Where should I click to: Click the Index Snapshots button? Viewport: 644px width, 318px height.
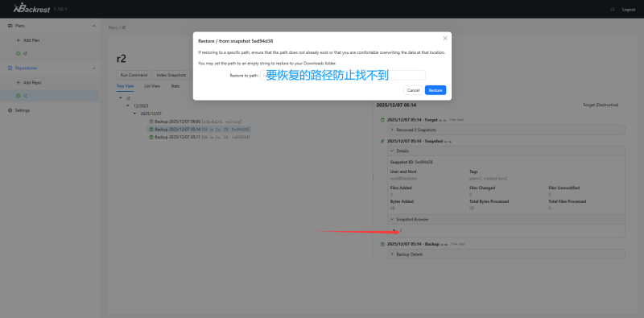171,75
